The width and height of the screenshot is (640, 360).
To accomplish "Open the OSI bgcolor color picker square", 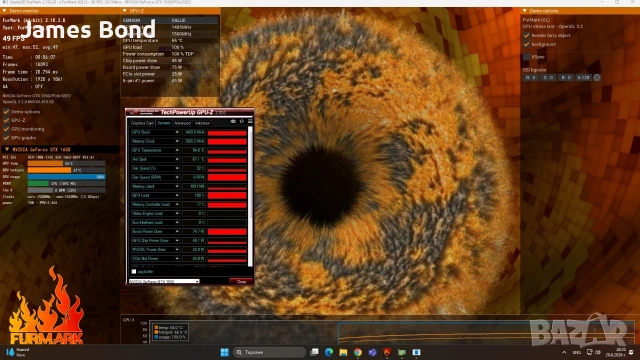I will click(x=597, y=77).
